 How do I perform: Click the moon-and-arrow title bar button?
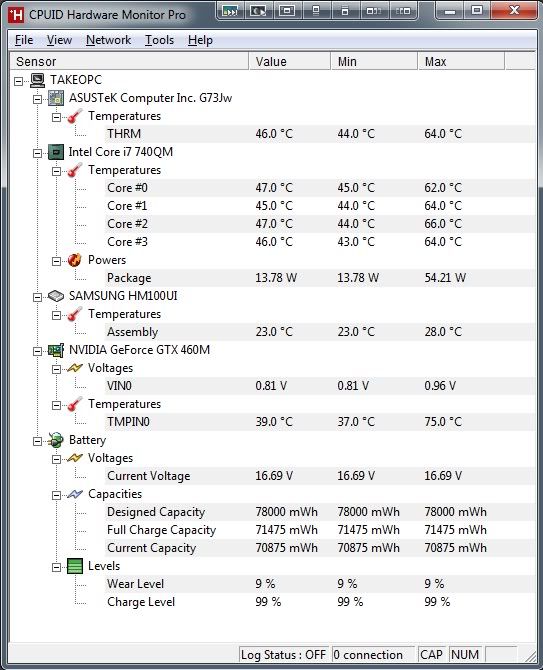[x=258, y=11]
